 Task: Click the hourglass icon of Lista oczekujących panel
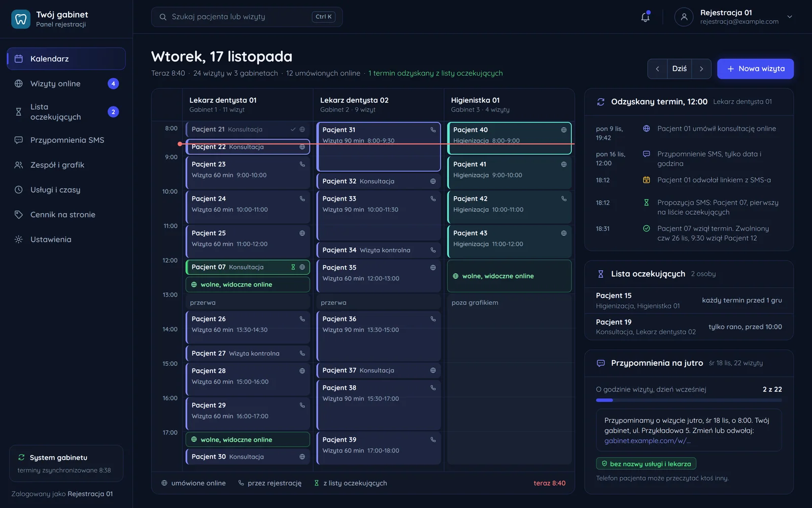(600, 274)
